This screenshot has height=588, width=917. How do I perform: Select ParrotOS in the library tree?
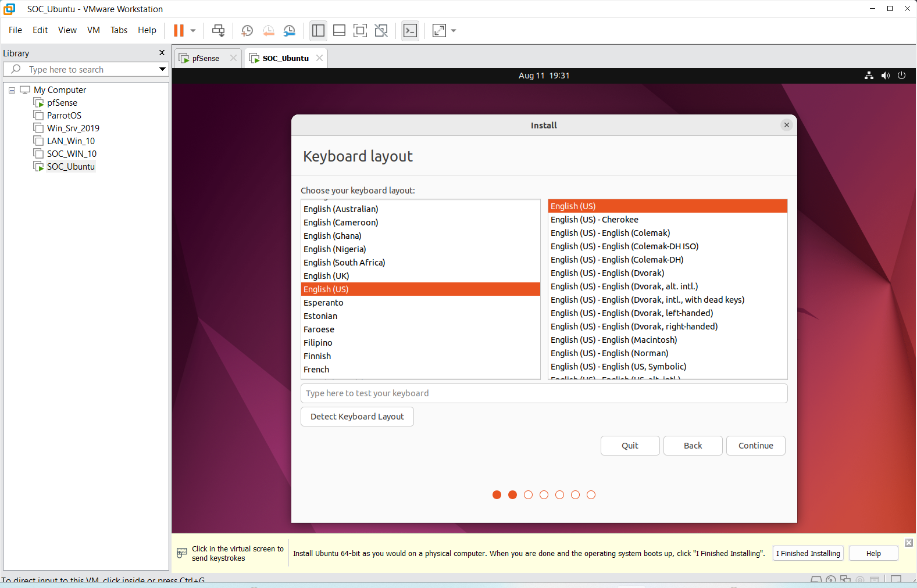coord(64,116)
